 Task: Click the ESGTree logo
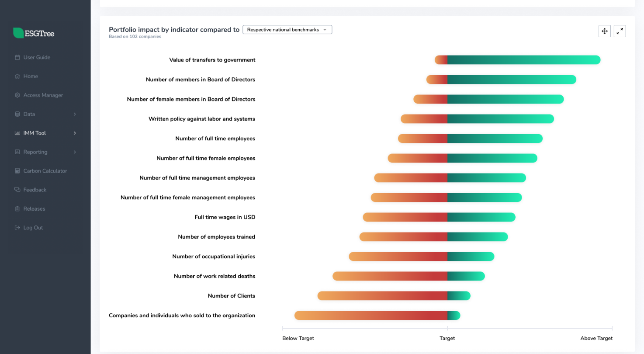tap(34, 33)
